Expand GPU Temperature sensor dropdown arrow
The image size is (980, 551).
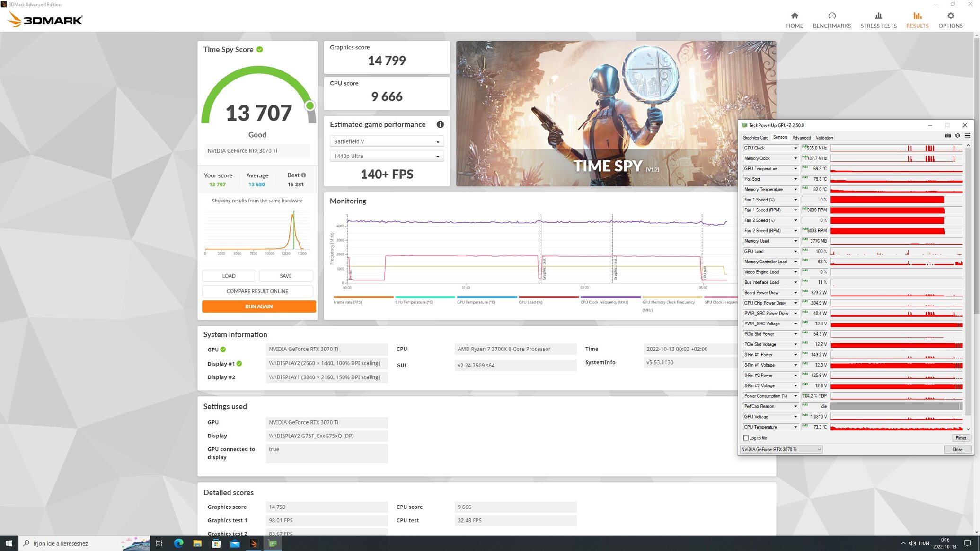[795, 169]
